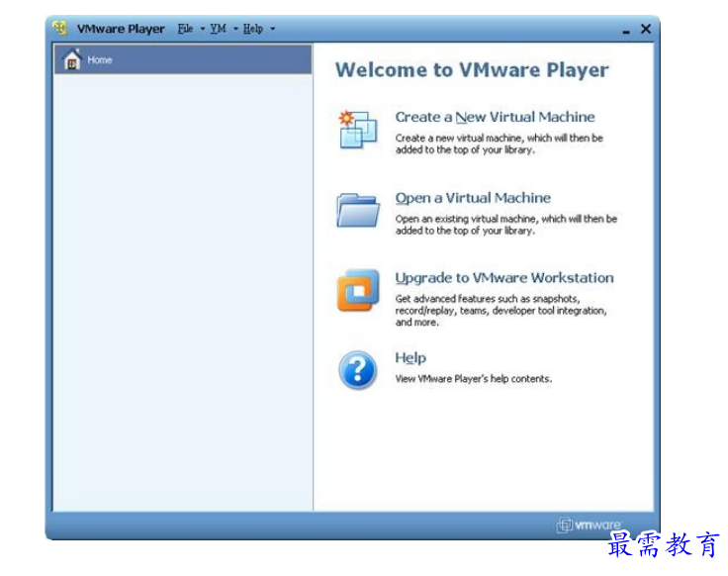Click the 'Welcome to VMware Player' heading
This screenshot has width=728, height=576.
click(472, 70)
